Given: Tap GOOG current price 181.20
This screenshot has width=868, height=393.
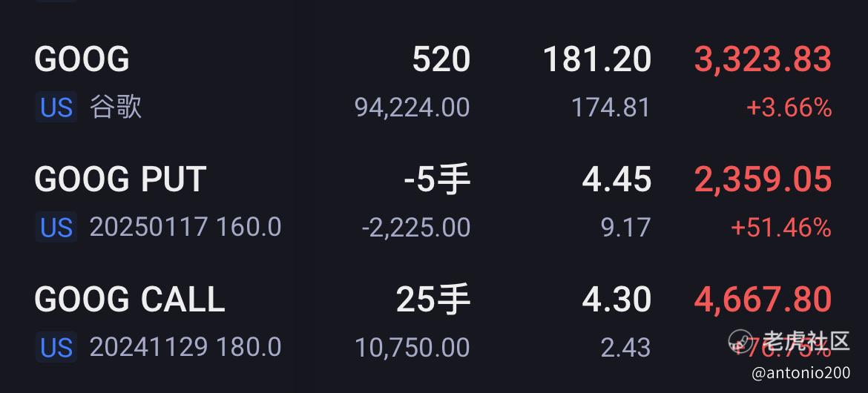Looking at the screenshot, I should [x=597, y=59].
